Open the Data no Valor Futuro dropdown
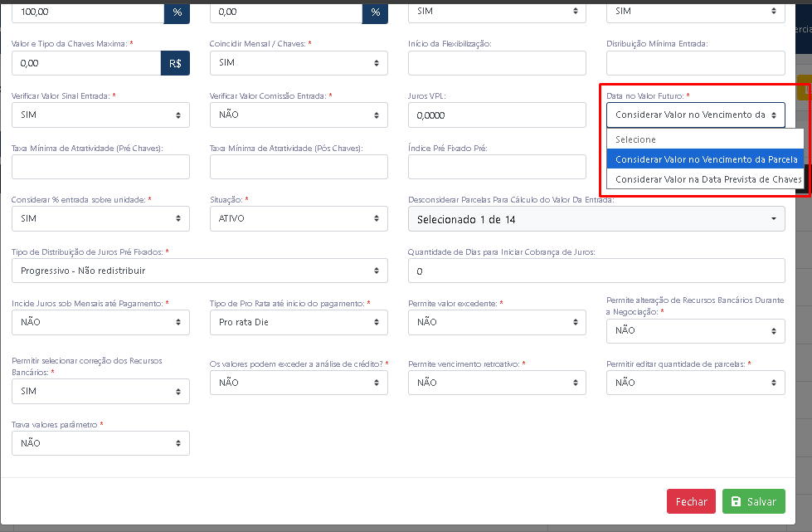This screenshot has height=532, width=812. pyautogui.click(x=696, y=115)
